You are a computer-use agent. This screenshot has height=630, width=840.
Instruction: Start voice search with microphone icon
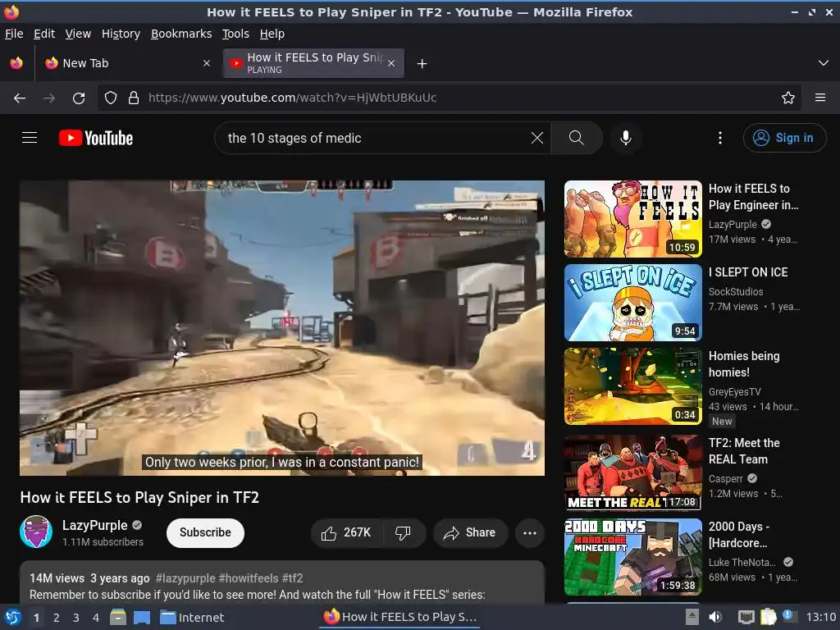625,138
